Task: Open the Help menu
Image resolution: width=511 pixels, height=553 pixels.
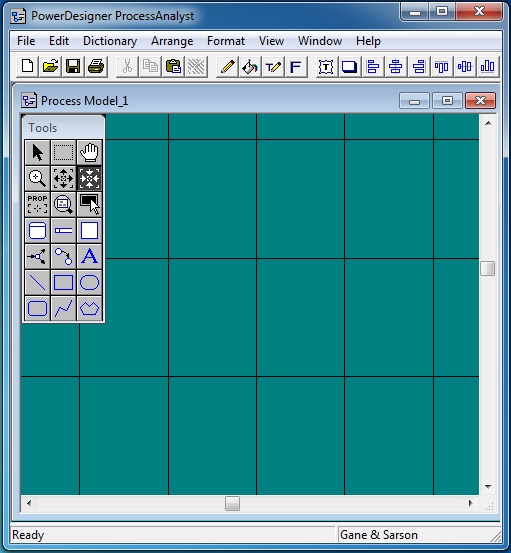Action: (368, 41)
